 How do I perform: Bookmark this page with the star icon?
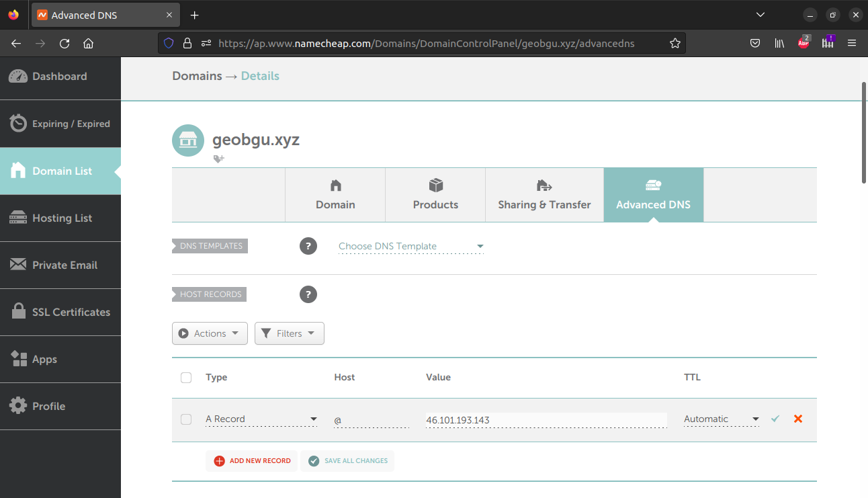coord(675,43)
